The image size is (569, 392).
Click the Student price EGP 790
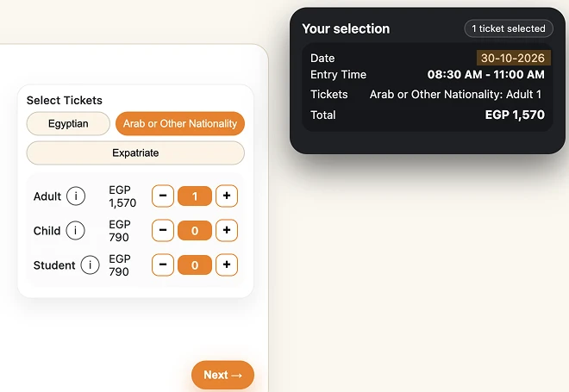pyautogui.click(x=120, y=265)
